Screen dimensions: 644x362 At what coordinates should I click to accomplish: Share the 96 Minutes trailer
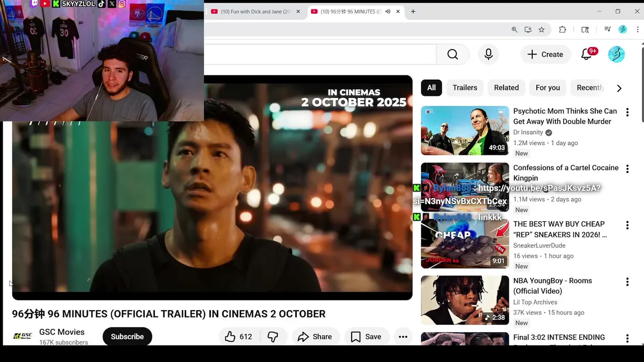click(x=314, y=337)
